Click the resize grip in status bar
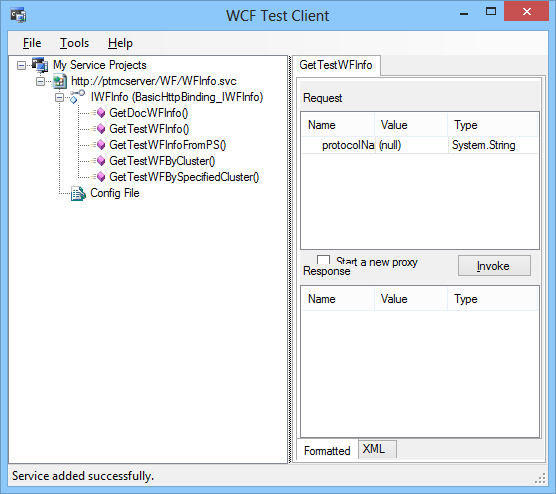The width and height of the screenshot is (556, 494). tap(540, 478)
